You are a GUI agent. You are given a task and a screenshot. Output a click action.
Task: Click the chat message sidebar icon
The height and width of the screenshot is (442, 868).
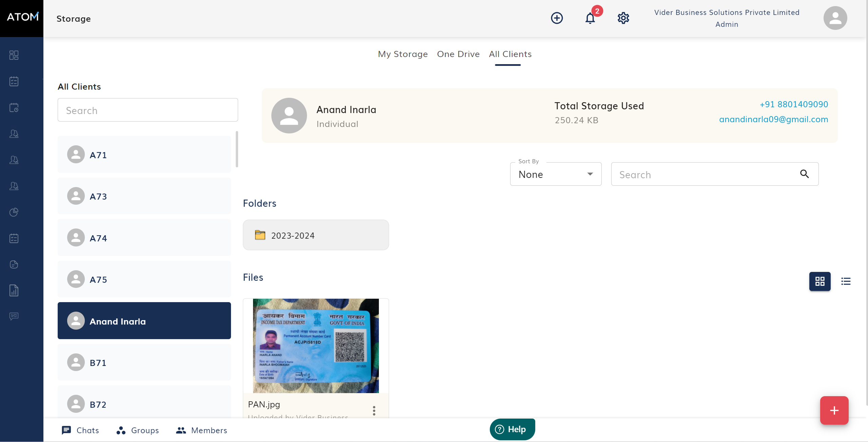pyautogui.click(x=14, y=316)
